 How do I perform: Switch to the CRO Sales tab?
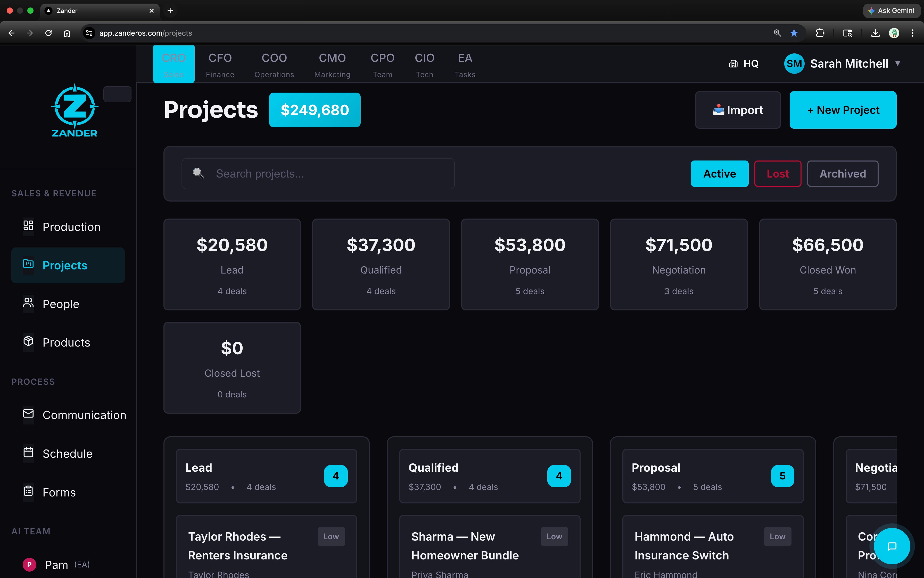(x=174, y=64)
